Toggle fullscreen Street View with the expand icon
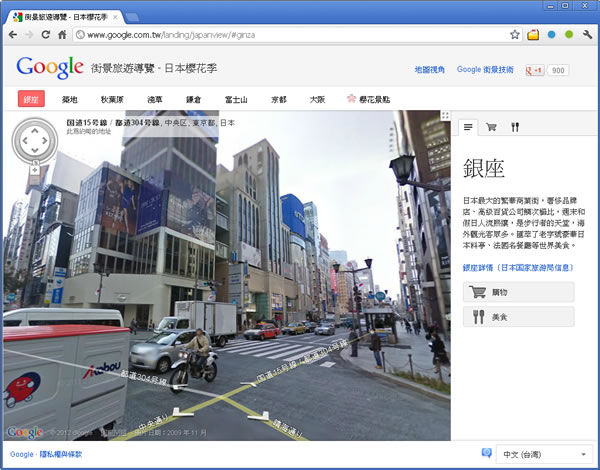The height and width of the screenshot is (470, 600). [445, 115]
